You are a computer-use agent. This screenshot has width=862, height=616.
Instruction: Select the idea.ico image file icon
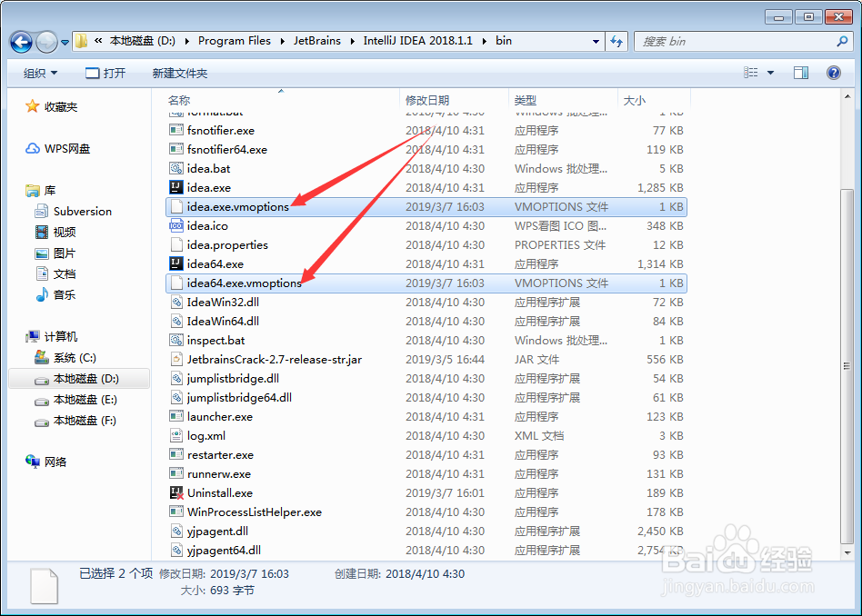click(x=175, y=226)
